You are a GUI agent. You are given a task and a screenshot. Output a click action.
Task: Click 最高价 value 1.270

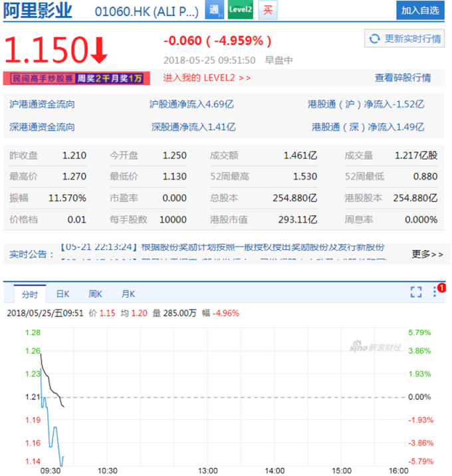pos(74,176)
